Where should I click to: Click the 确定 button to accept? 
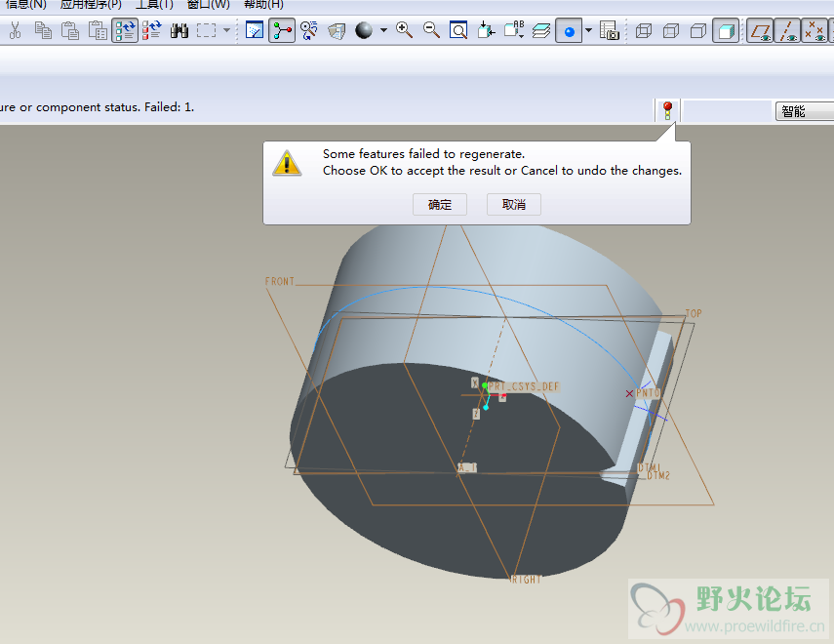[440, 204]
